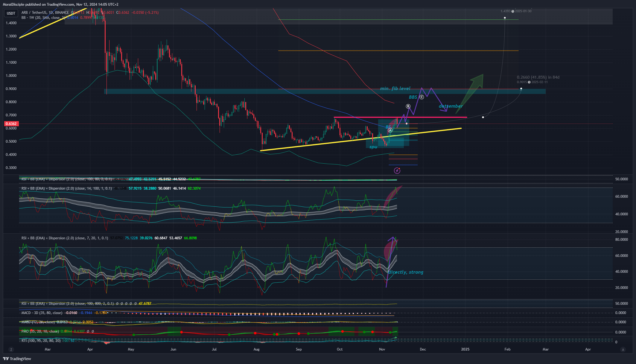Screen dimensions: 636x364
Task: Click the MACD (12, 26, close) legend
Action: (x=38, y=322)
